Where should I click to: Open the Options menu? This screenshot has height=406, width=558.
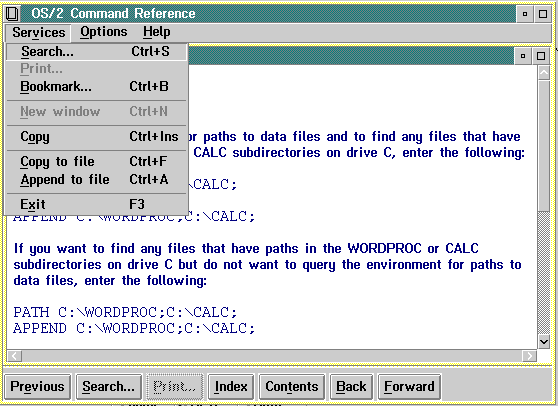104,32
